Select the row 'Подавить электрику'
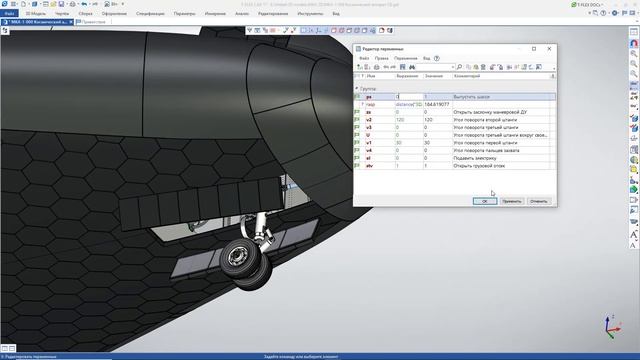 455,158
